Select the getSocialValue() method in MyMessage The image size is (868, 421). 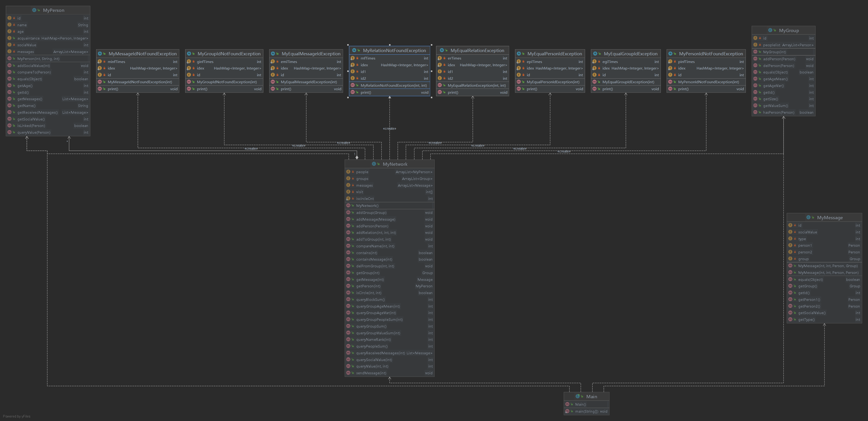[812, 313]
